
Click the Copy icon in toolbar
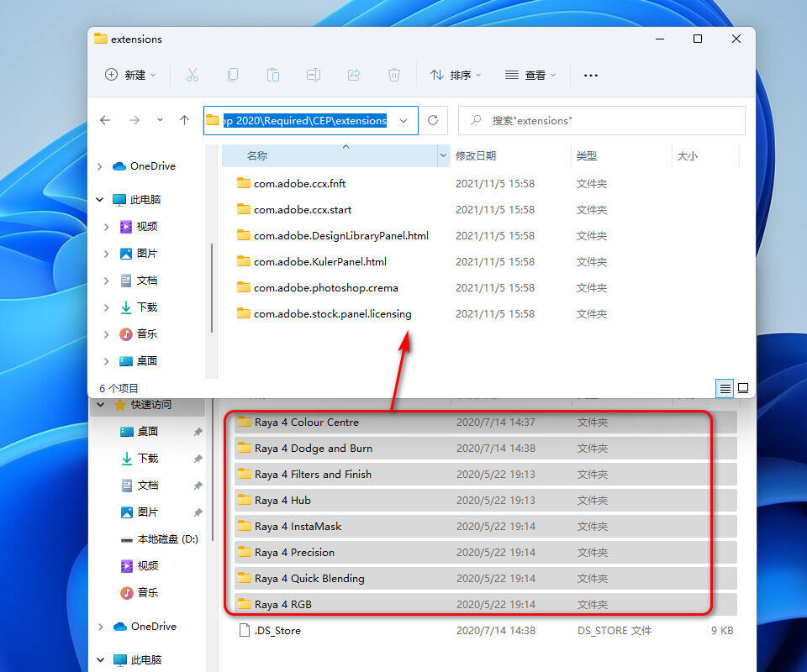tap(233, 75)
